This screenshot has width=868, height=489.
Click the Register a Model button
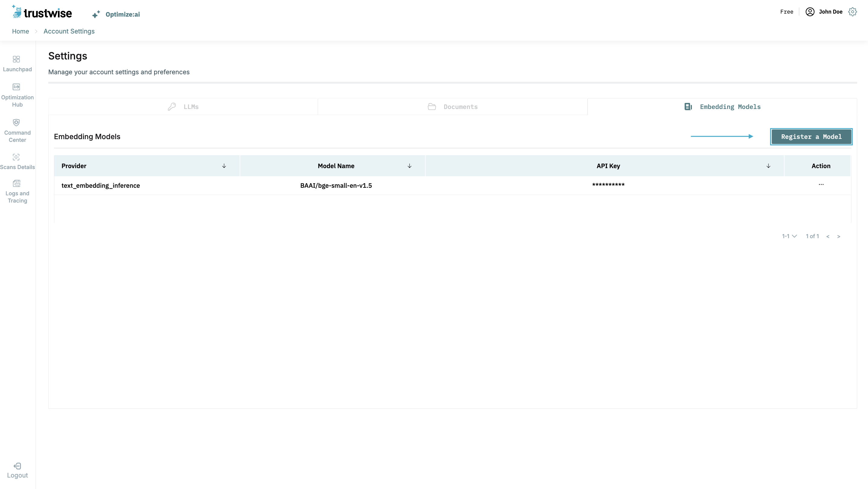(x=811, y=136)
